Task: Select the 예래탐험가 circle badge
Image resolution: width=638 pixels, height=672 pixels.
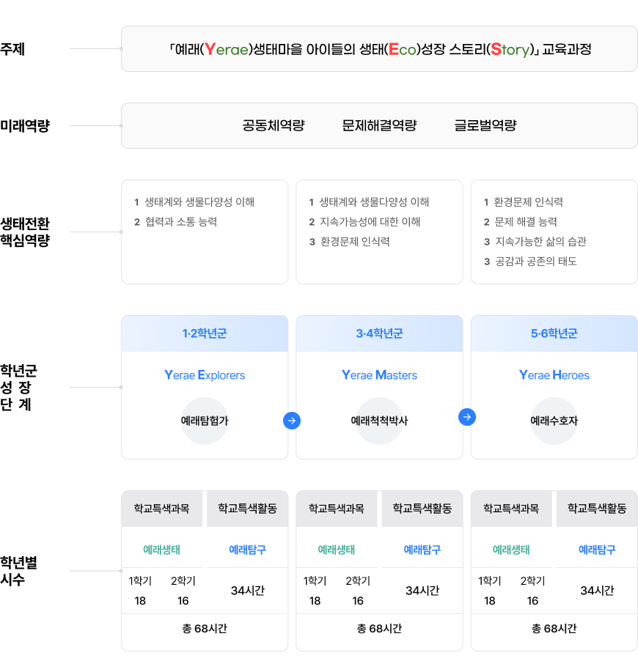Action: (205, 421)
